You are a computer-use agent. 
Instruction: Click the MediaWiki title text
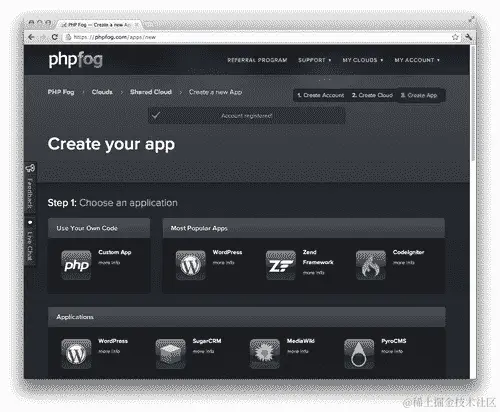click(x=301, y=341)
